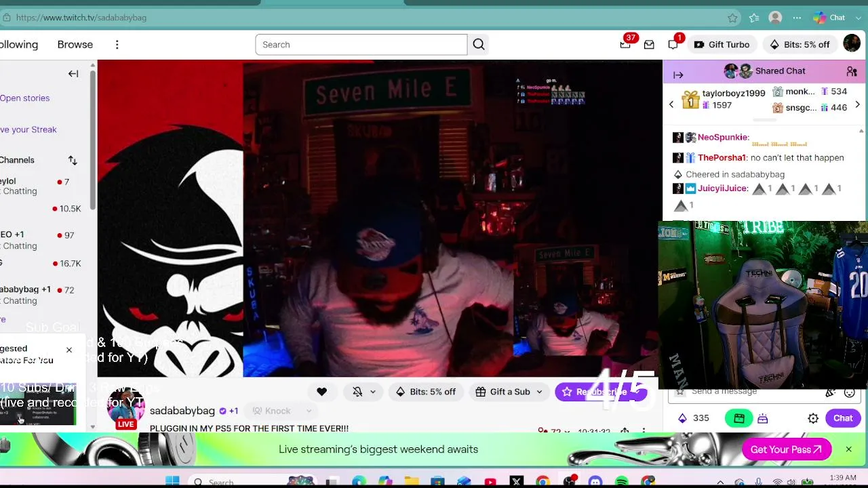
Task: Show previous gift leaderboard entries
Action: (671, 104)
